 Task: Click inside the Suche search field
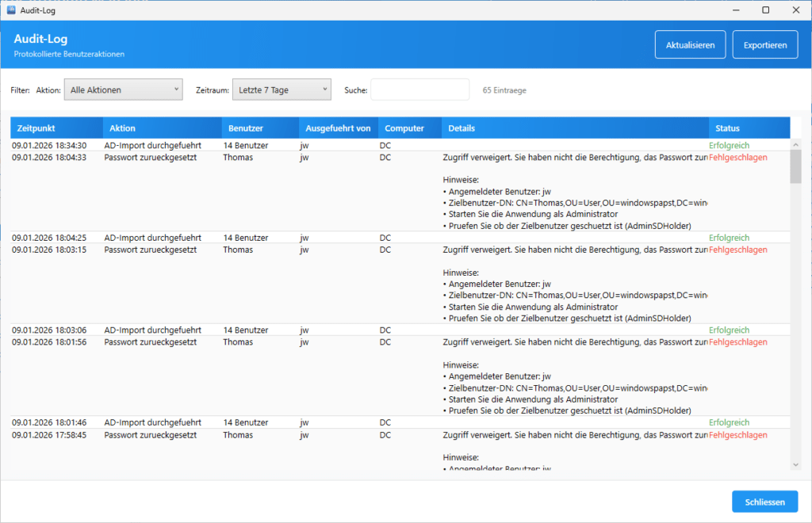(x=419, y=90)
